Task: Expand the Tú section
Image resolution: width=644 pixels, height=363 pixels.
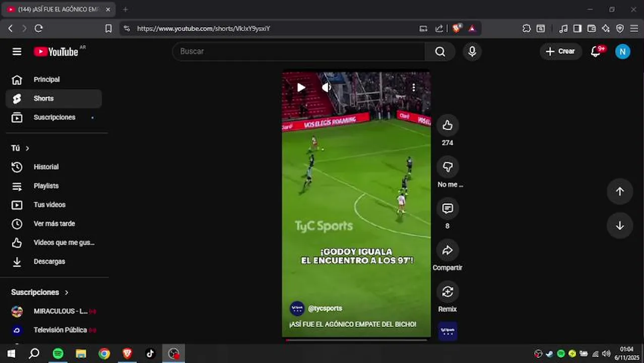Action: pos(20,148)
